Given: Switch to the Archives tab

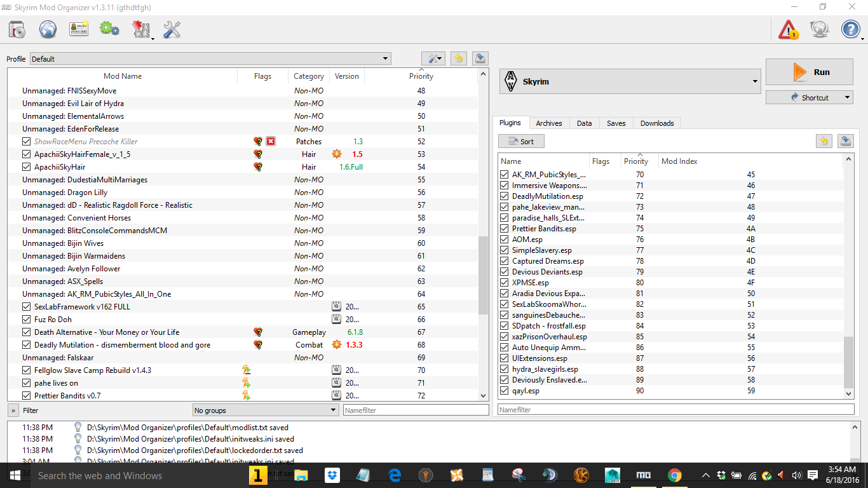Looking at the screenshot, I should tap(549, 123).
